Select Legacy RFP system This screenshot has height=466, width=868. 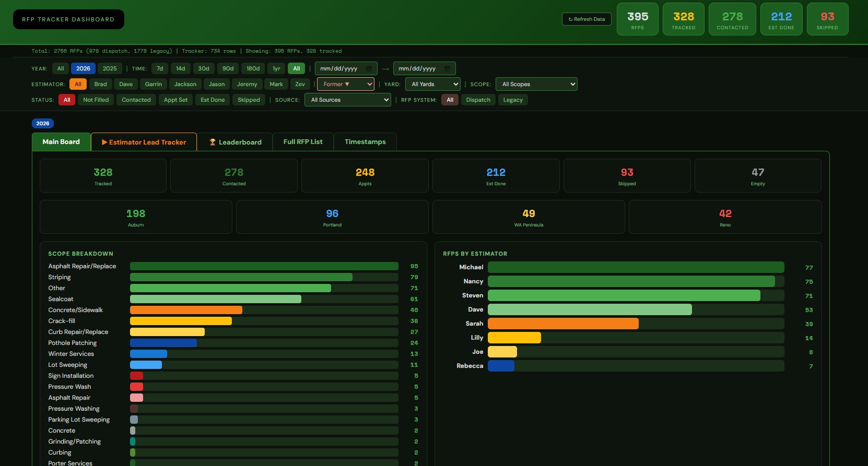(x=513, y=100)
